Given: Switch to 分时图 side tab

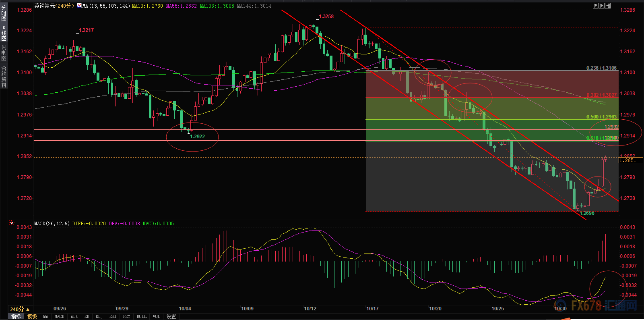Looking at the screenshot, I should pos(4,13).
